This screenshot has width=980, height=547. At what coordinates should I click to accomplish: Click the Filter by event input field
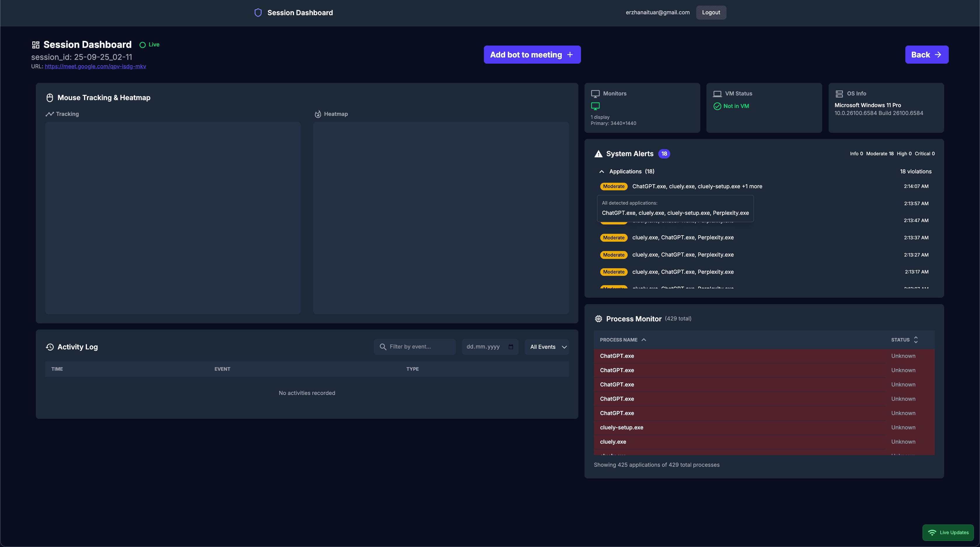(415, 347)
